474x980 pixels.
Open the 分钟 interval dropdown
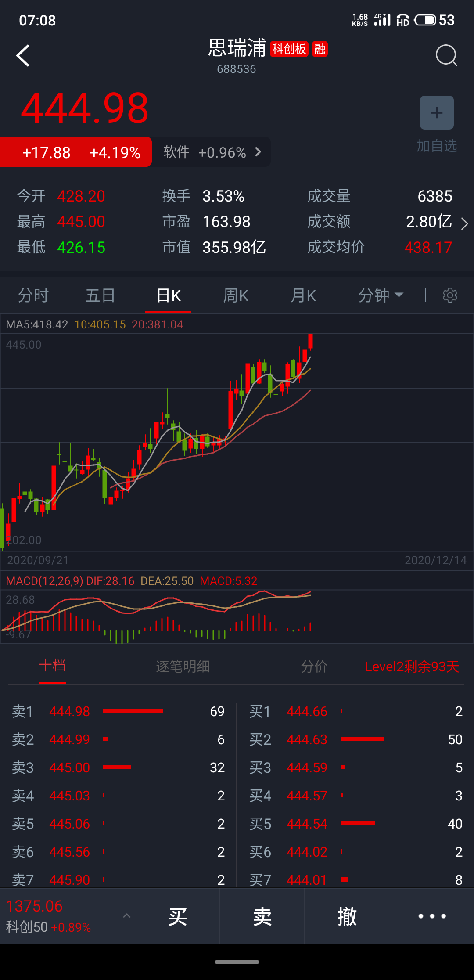point(381,295)
